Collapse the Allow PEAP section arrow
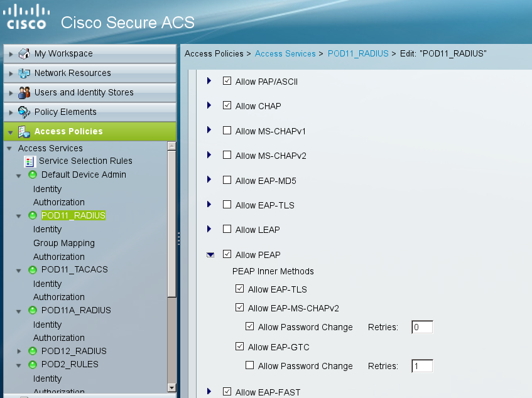Screen dimensions: 532x398 tap(210, 255)
